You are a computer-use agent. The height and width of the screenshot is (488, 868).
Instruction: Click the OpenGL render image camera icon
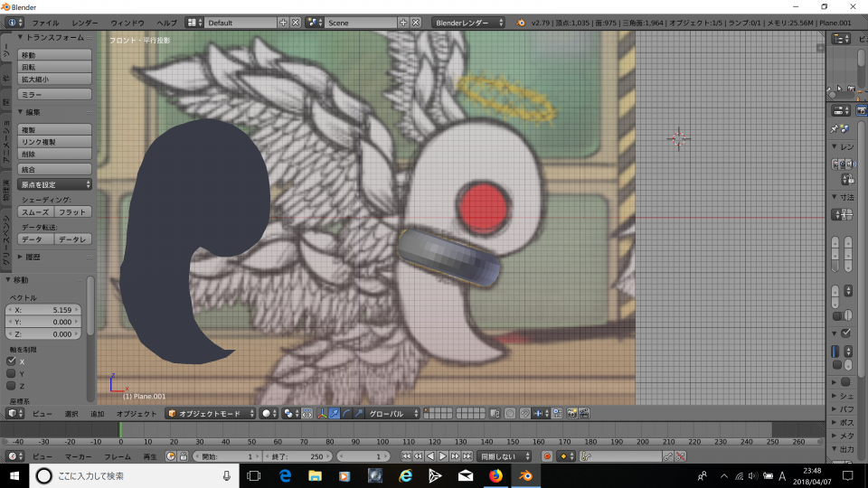[571, 413]
